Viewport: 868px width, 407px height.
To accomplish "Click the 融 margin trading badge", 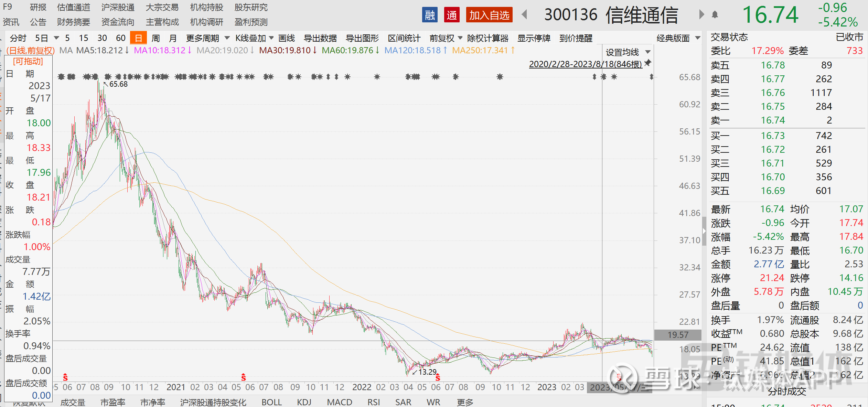I will coord(430,15).
